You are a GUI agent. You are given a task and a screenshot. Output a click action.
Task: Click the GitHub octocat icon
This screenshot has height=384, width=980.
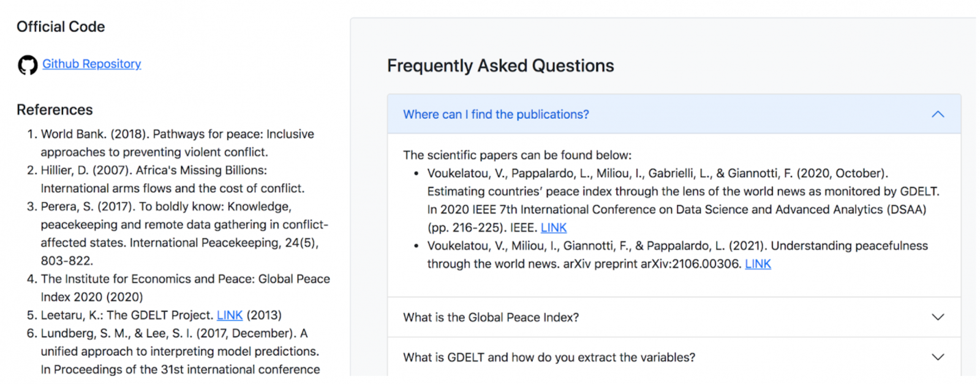coord(28,64)
